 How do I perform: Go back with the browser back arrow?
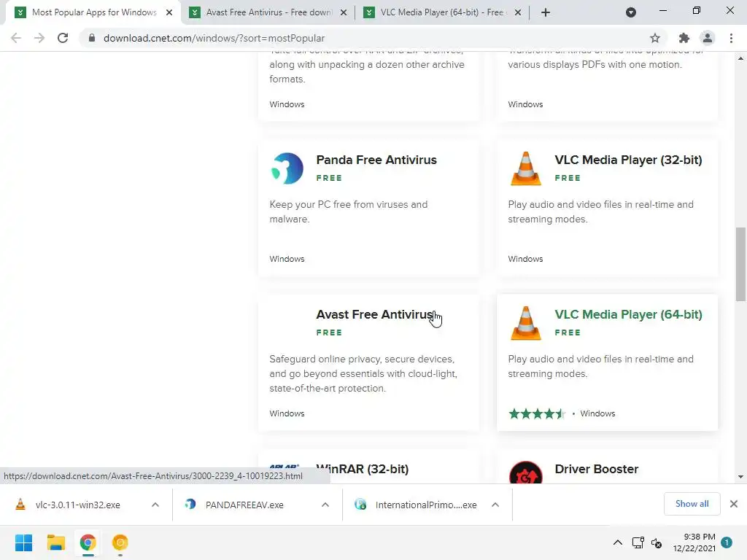[16, 38]
